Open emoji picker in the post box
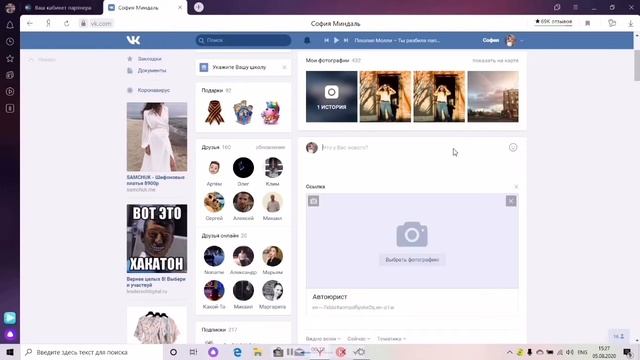This screenshot has height=360, width=640. tap(513, 147)
